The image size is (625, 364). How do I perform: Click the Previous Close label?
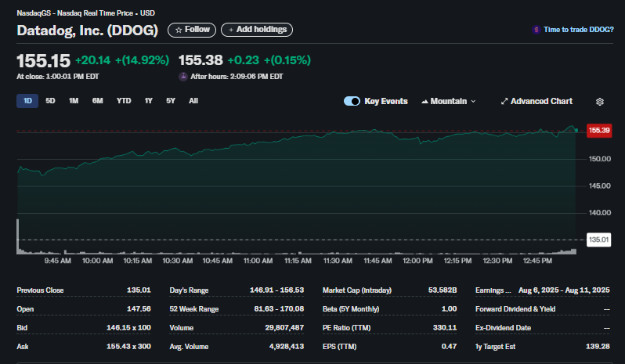tap(40, 290)
